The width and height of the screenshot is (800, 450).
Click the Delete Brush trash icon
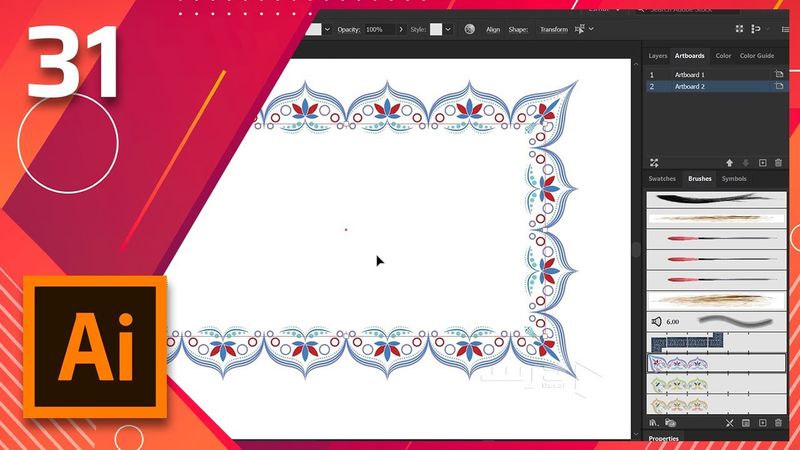point(778,422)
